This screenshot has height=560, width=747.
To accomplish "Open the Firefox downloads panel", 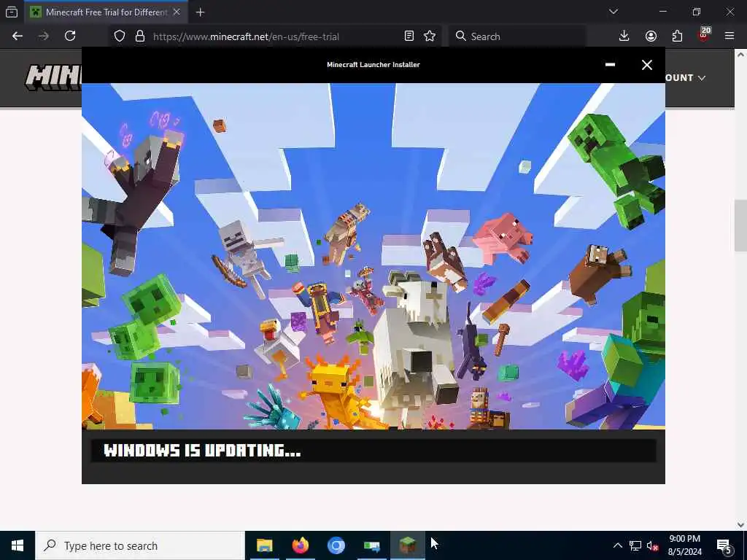I will 624,36.
